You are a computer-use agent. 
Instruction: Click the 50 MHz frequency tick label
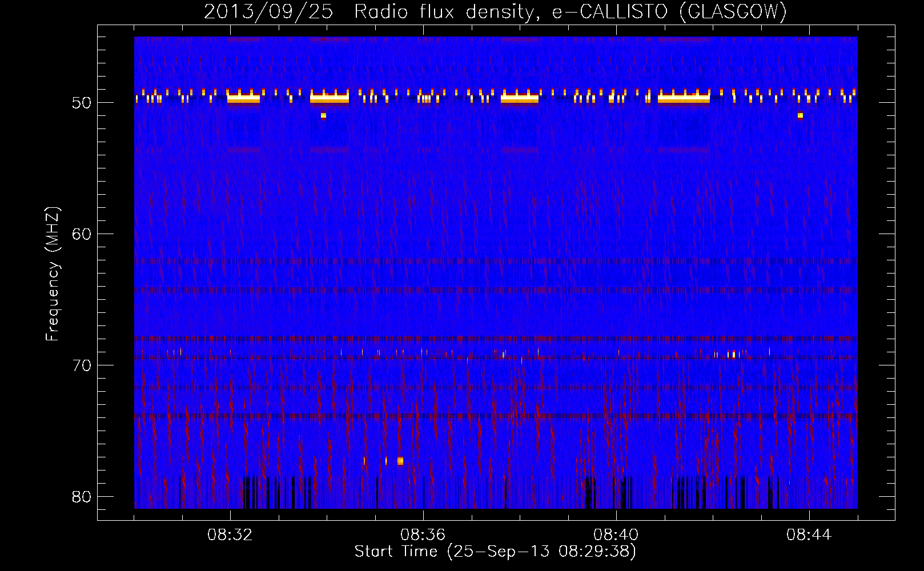pyautogui.click(x=82, y=103)
